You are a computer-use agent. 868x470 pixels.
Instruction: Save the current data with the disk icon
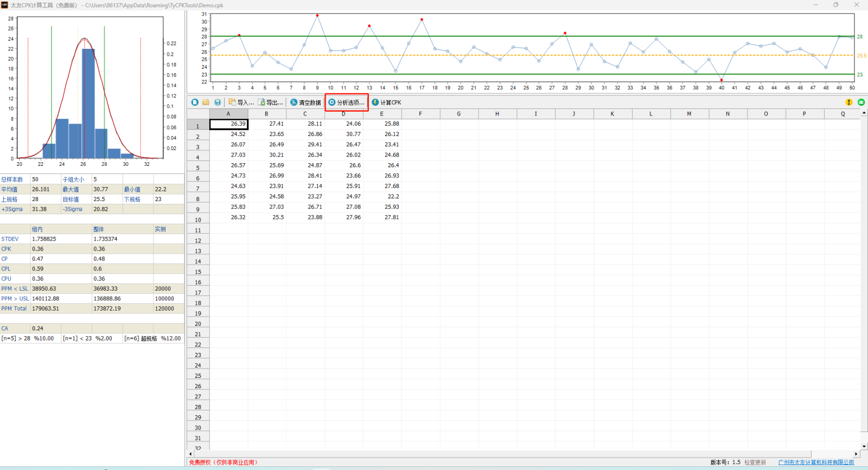pyautogui.click(x=218, y=102)
